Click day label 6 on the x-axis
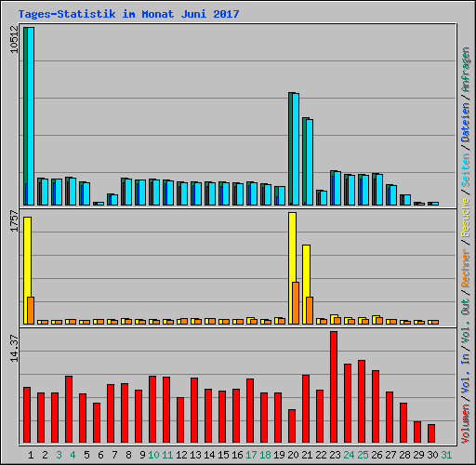The height and width of the screenshot is (465, 476). coord(100,455)
